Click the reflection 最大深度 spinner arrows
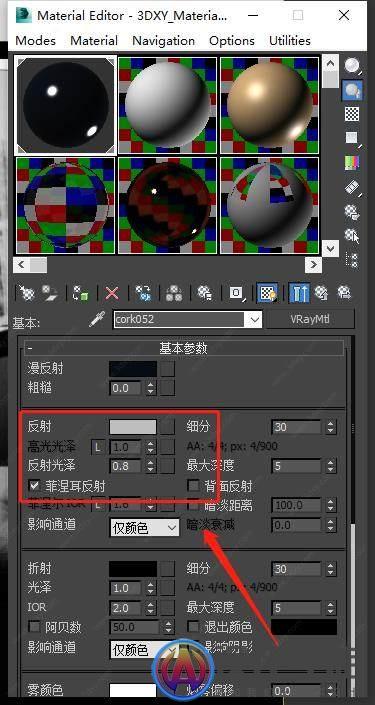Image resolution: width=375 pixels, height=705 pixels. tap(331, 466)
